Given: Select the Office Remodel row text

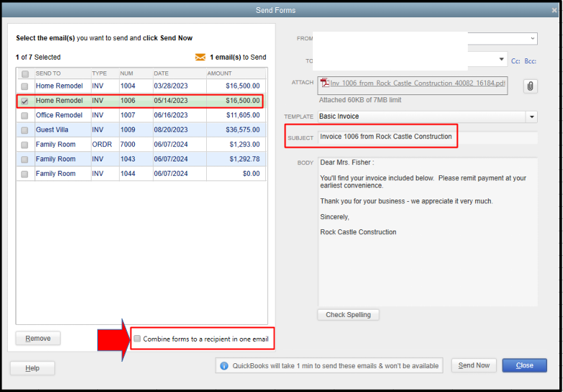Looking at the screenshot, I should tap(59, 115).
